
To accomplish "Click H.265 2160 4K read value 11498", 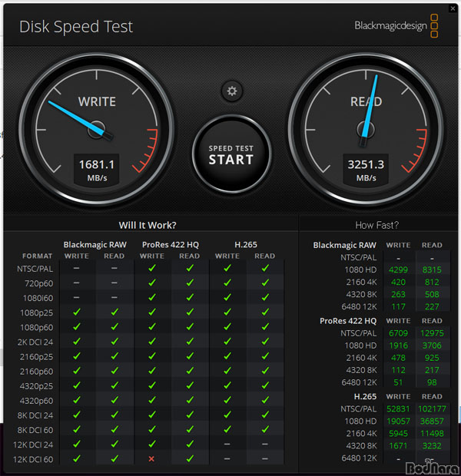I will pyautogui.click(x=432, y=434).
